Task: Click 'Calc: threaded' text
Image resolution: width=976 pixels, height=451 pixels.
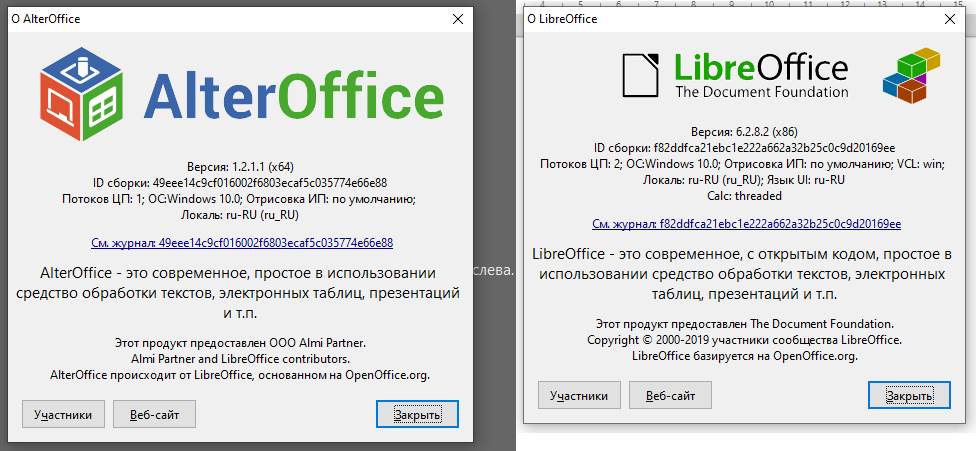Action: click(x=744, y=196)
